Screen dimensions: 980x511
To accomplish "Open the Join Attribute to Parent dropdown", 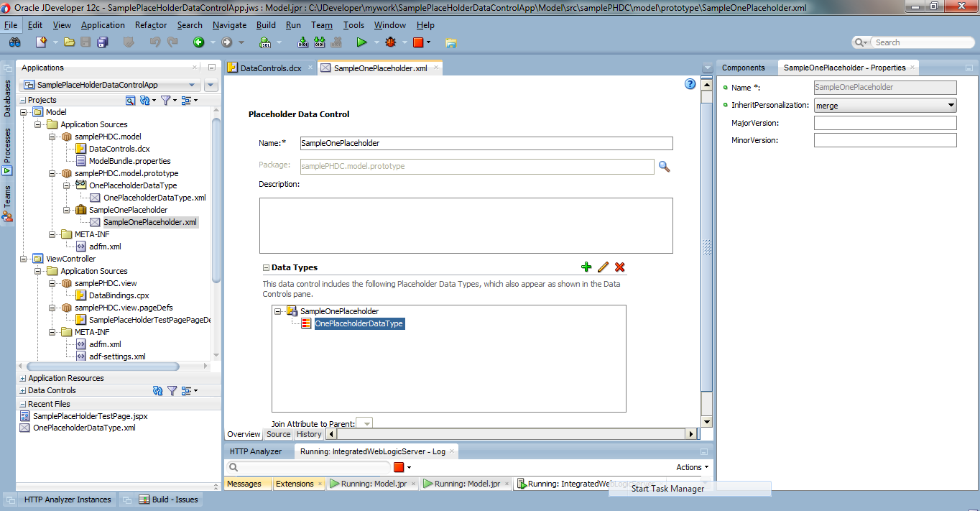I will (366, 423).
